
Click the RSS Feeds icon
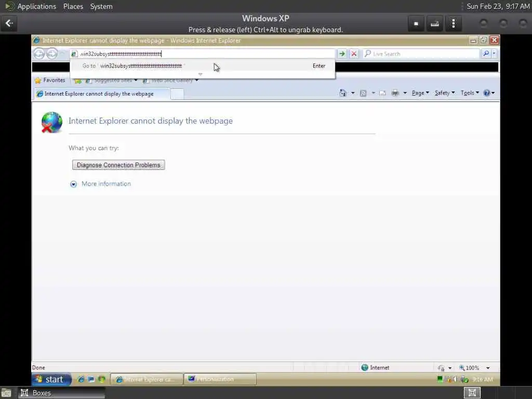tap(363, 93)
